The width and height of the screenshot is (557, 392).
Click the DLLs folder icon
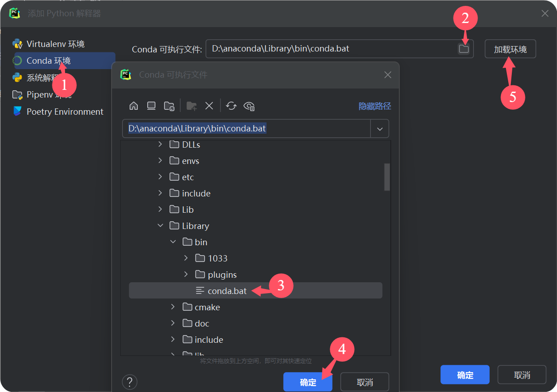[x=174, y=145]
